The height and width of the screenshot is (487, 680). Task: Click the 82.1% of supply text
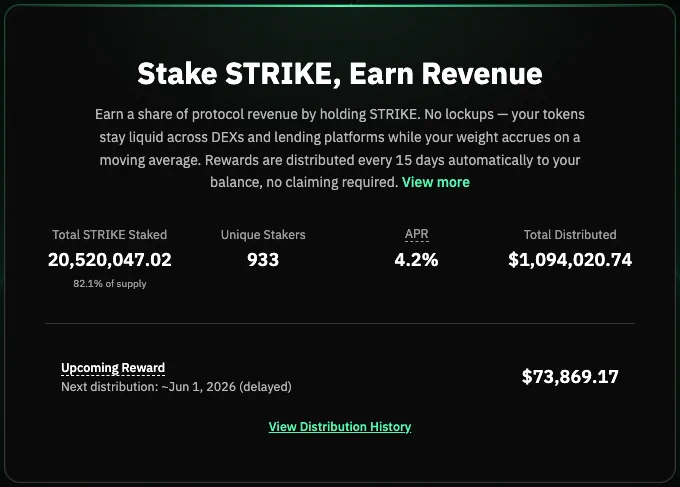pyautogui.click(x=110, y=284)
